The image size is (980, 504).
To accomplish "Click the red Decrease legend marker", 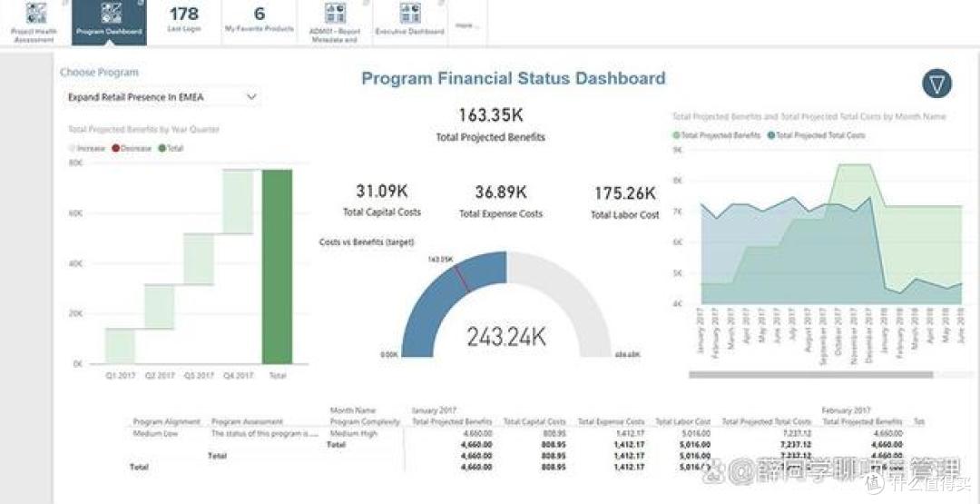I will point(115,148).
